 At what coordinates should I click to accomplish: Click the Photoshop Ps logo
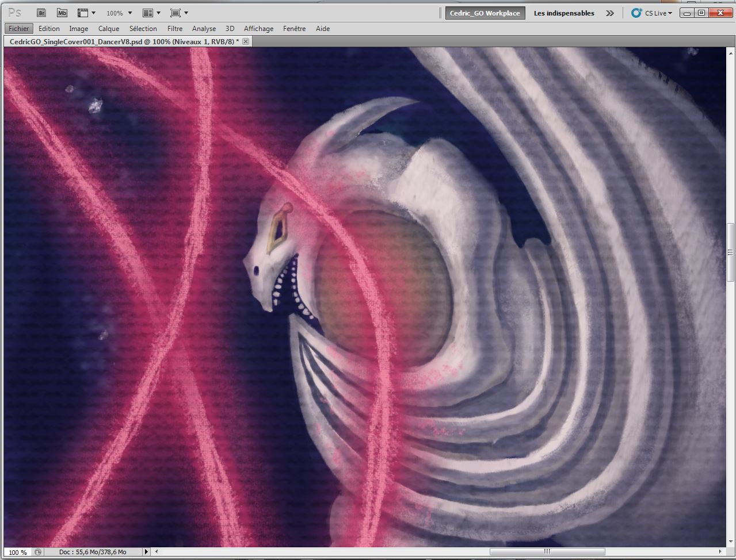click(15, 13)
